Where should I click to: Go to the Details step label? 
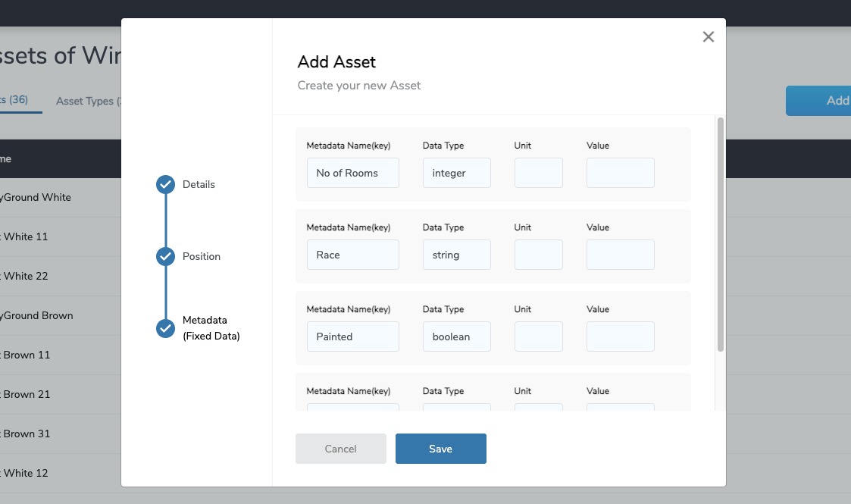tap(199, 184)
